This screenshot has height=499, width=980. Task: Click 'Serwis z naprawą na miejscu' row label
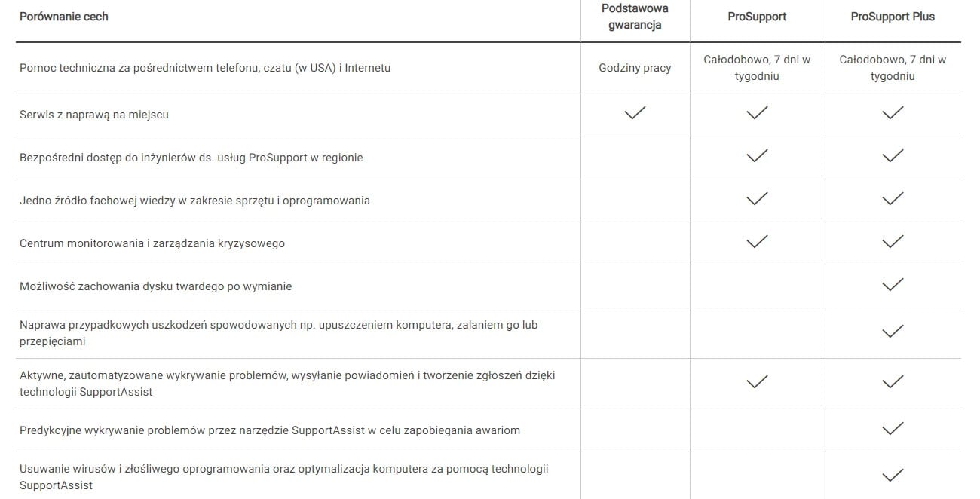coord(94,115)
